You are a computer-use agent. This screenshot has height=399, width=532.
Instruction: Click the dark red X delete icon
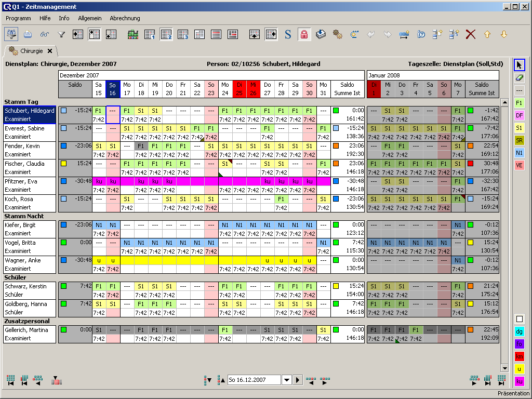pyautogui.click(x=471, y=34)
